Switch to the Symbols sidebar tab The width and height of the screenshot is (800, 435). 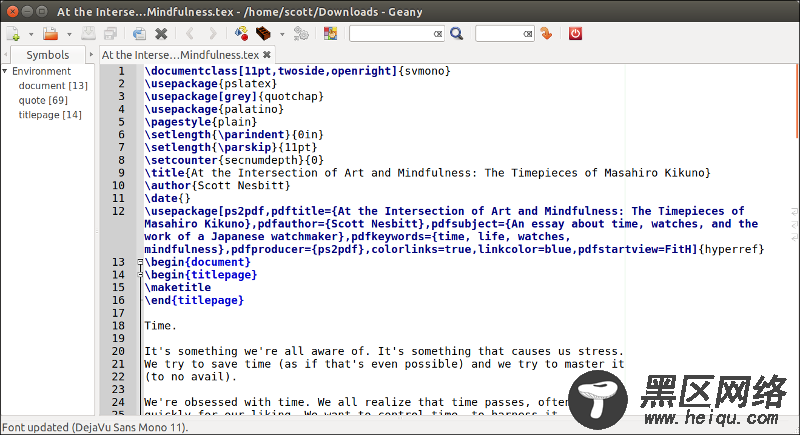(48, 55)
